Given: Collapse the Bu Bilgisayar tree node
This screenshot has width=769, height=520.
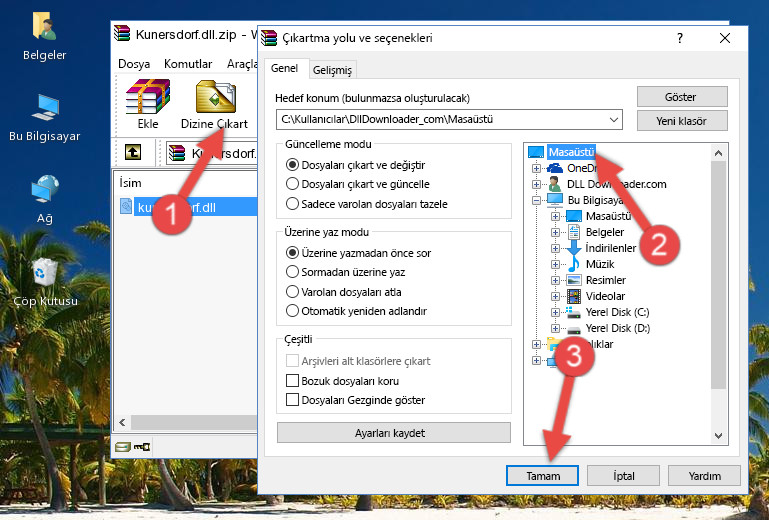Looking at the screenshot, I should tap(537, 200).
